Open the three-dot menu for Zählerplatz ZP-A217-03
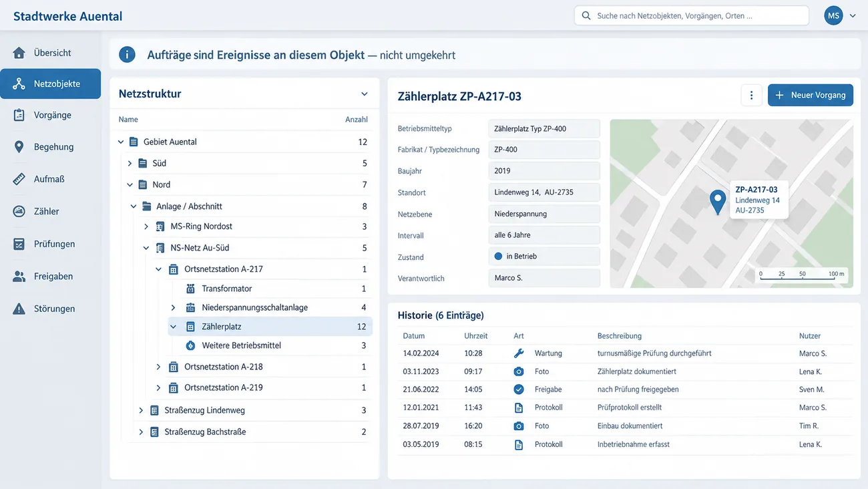The image size is (868, 489). [751, 96]
